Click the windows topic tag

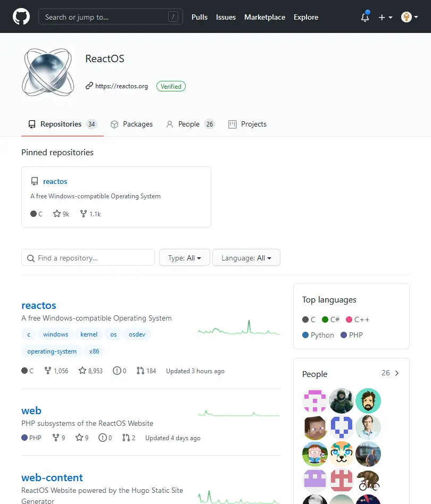coord(56,334)
